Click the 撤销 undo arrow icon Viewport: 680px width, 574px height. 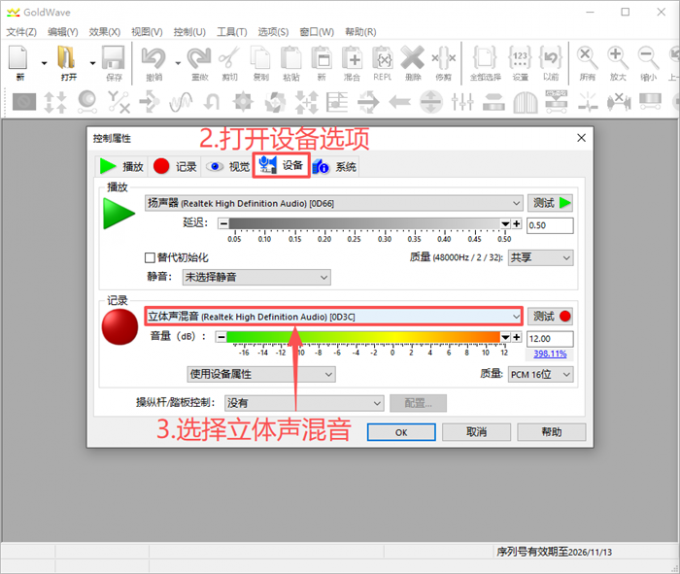point(154,58)
